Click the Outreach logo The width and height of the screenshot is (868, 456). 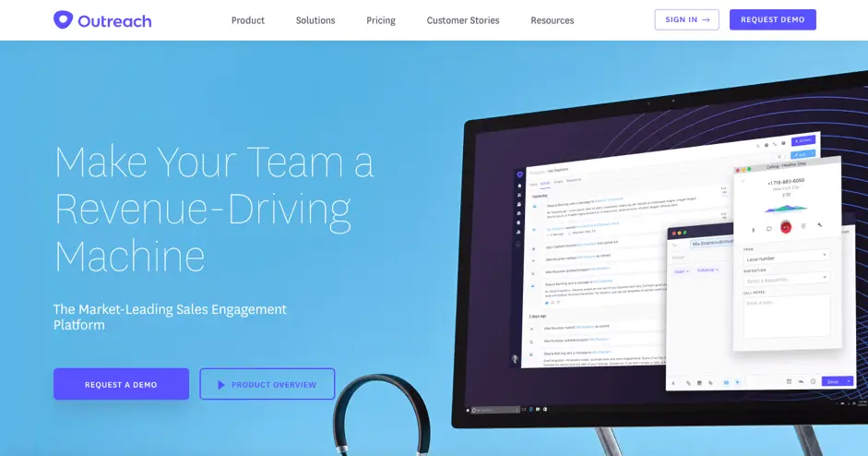pyautogui.click(x=102, y=20)
